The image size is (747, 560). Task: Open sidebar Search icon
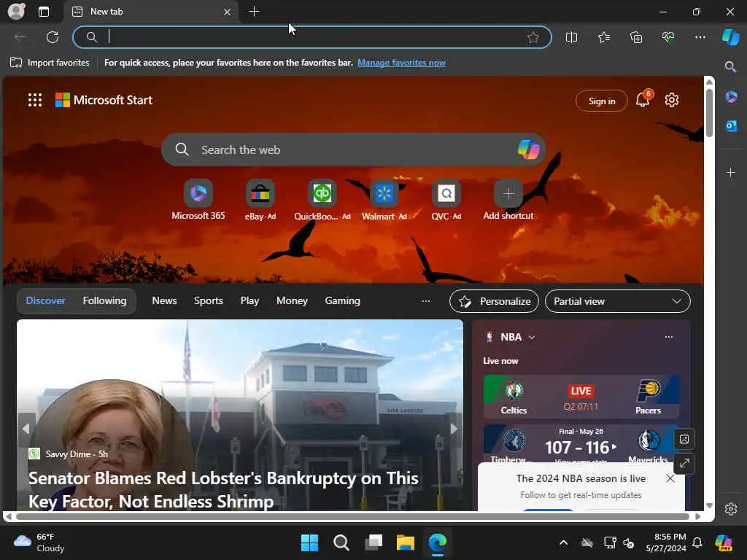point(730,66)
